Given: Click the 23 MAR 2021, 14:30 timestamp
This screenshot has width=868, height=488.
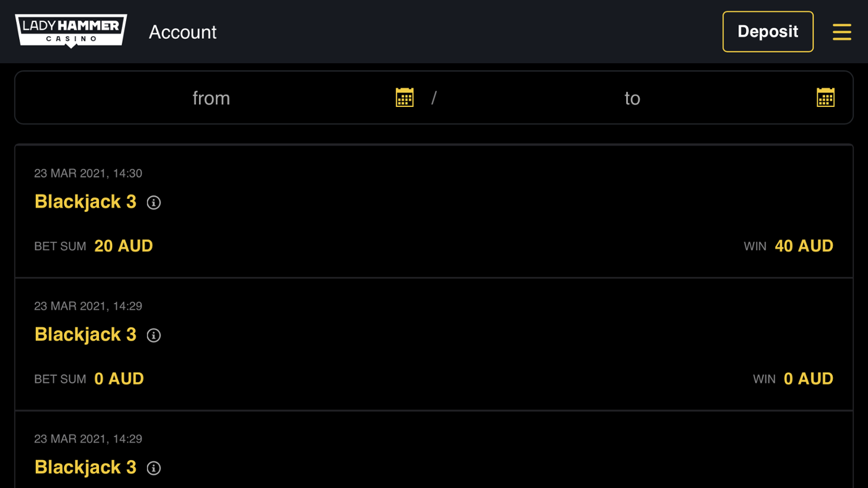Looking at the screenshot, I should click(x=88, y=173).
